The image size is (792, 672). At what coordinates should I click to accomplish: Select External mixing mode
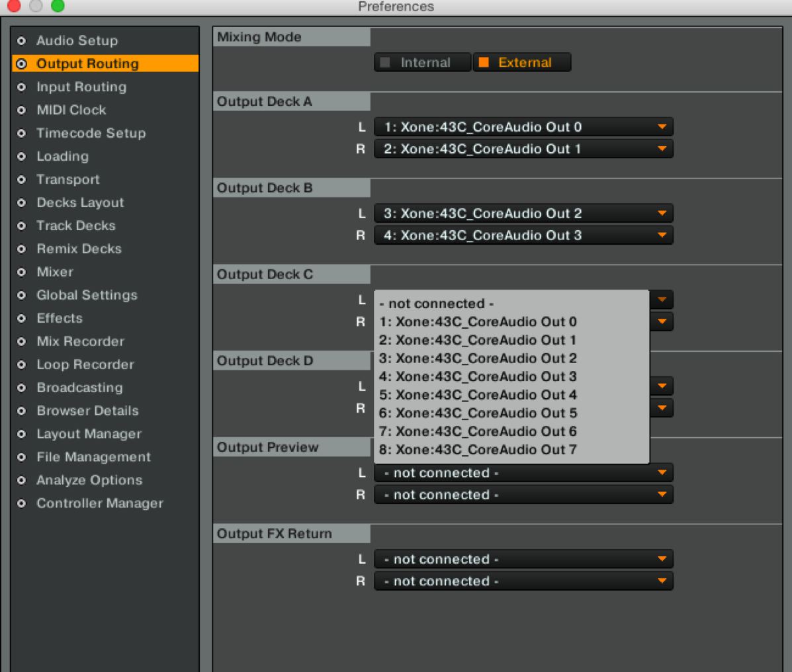click(521, 63)
